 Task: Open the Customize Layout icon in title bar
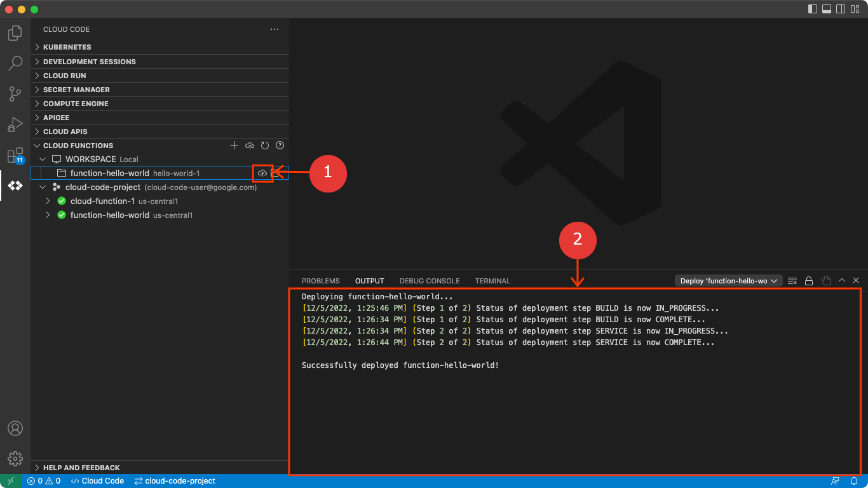(x=855, y=9)
